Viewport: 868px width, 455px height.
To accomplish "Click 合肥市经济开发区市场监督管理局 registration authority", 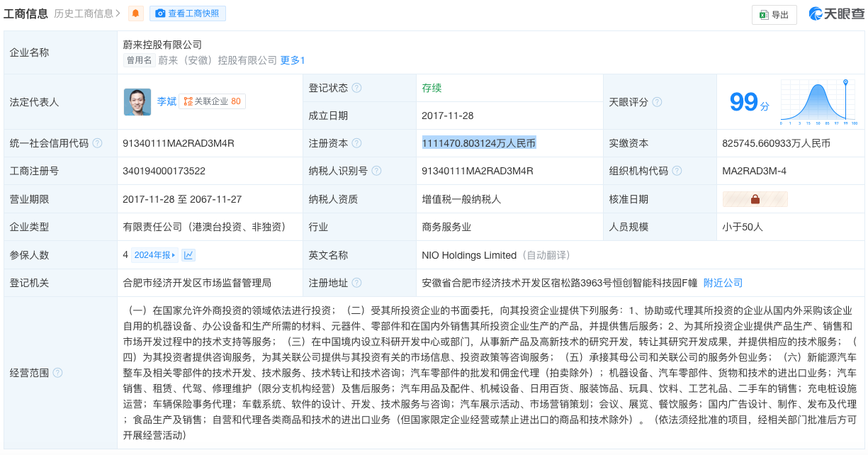I will pyautogui.click(x=197, y=283).
